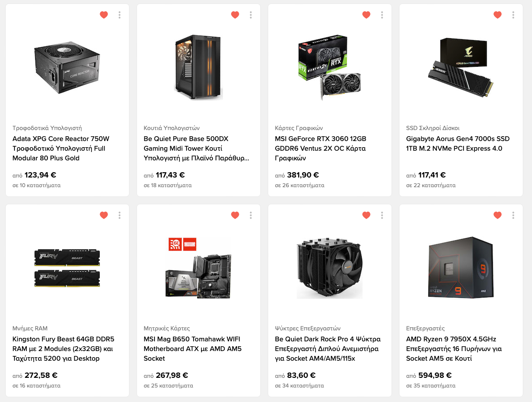Click heart on MSI Mag B650 Tomahawk card

(x=235, y=215)
